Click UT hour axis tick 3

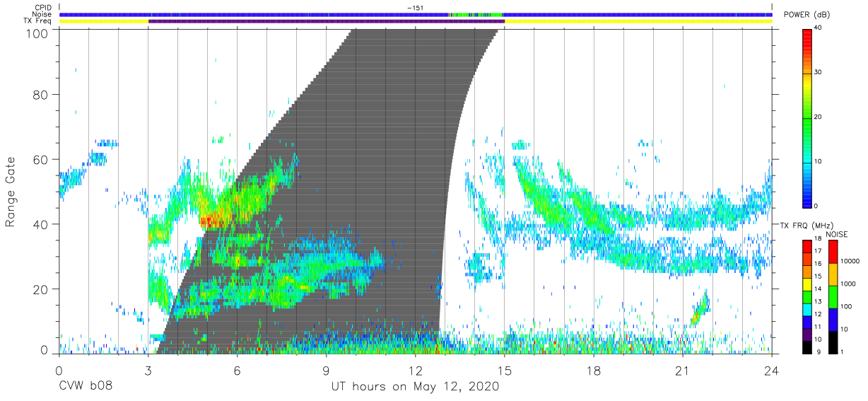click(148, 370)
